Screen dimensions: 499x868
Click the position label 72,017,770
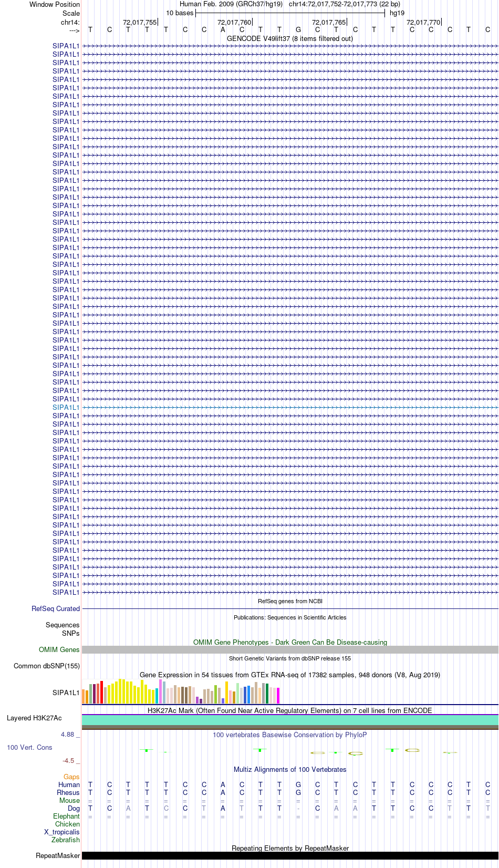point(423,22)
